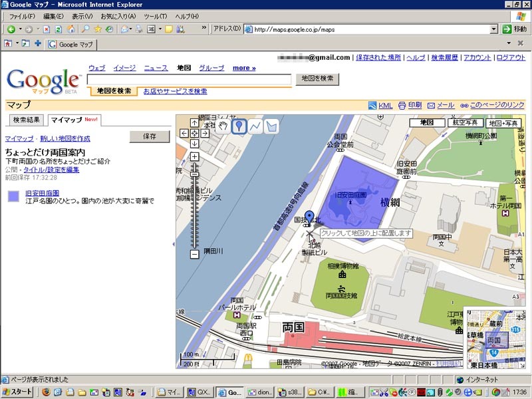Screen dimensions: 532x399
Task: Open Firefox from quick launch
Action: pos(46,392)
